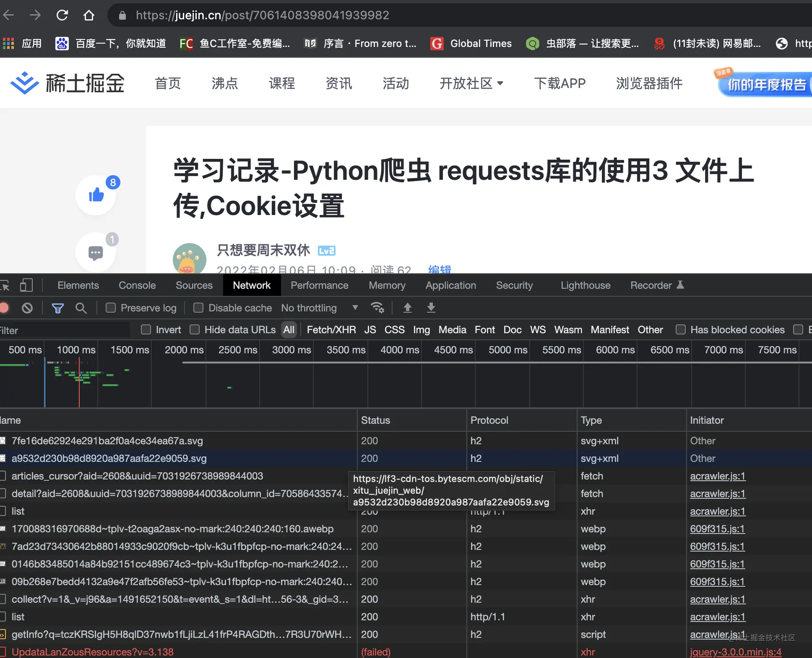Enable Disable cache option

tap(198, 308)
